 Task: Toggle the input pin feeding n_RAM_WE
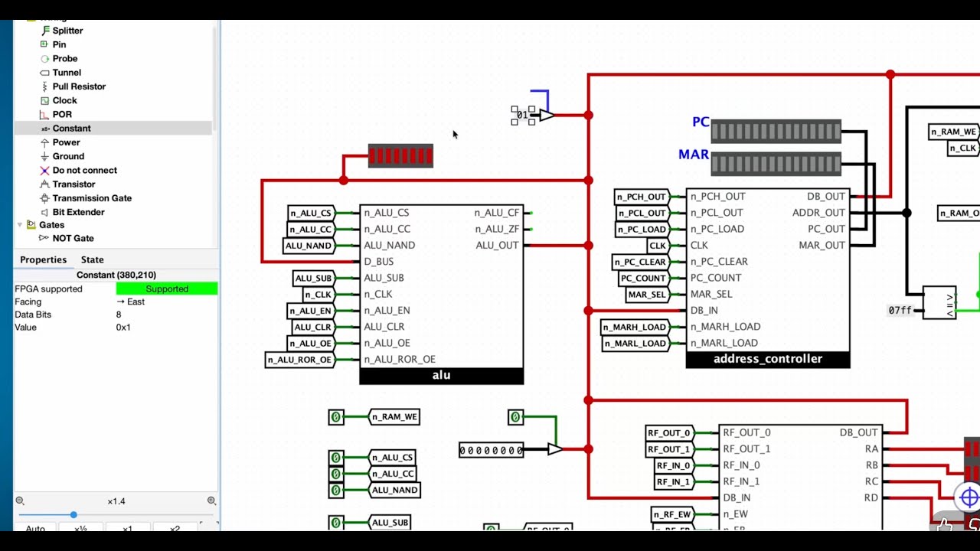(x=336, y=417)
